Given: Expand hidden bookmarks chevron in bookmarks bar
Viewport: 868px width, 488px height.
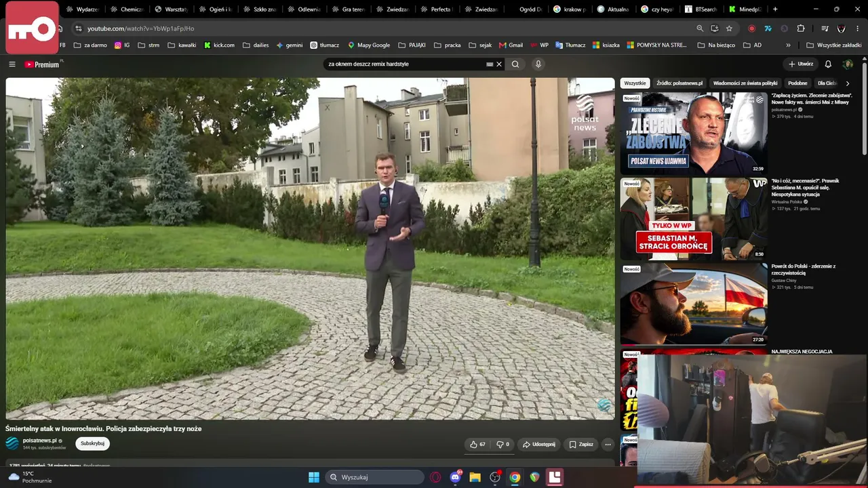Looking at the screenshot, I should point(788,45).
